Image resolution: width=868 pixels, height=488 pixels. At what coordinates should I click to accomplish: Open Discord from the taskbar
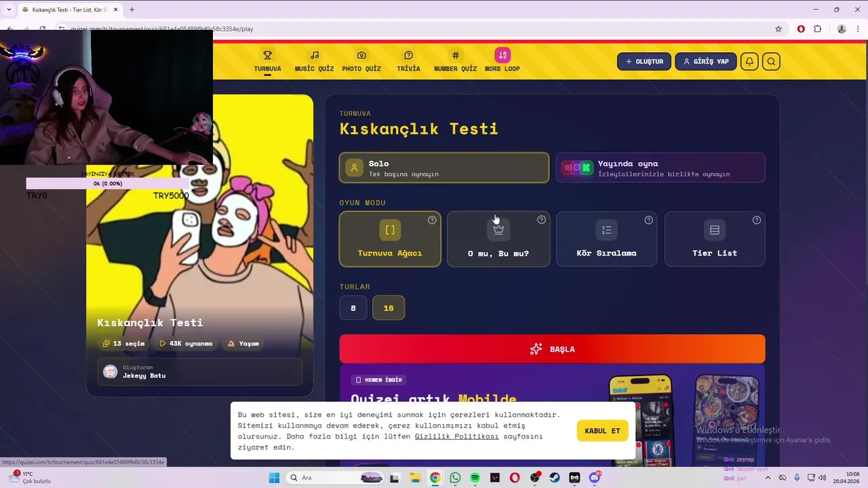pos(595,478)
